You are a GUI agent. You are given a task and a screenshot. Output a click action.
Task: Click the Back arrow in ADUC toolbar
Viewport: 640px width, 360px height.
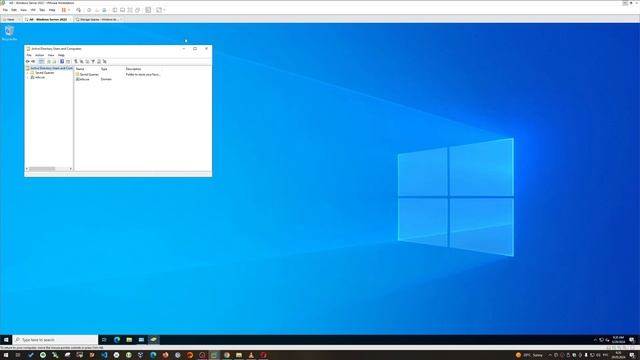[x=28, y=61]
